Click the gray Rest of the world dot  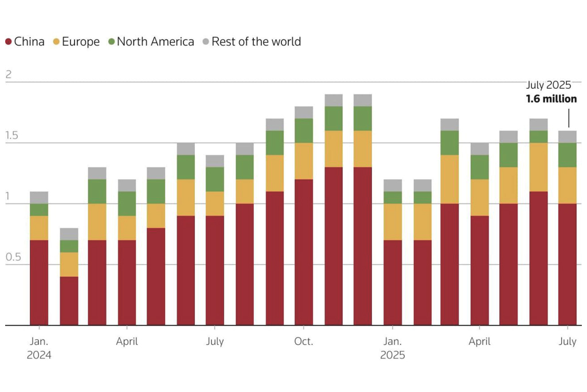(206, 42)
